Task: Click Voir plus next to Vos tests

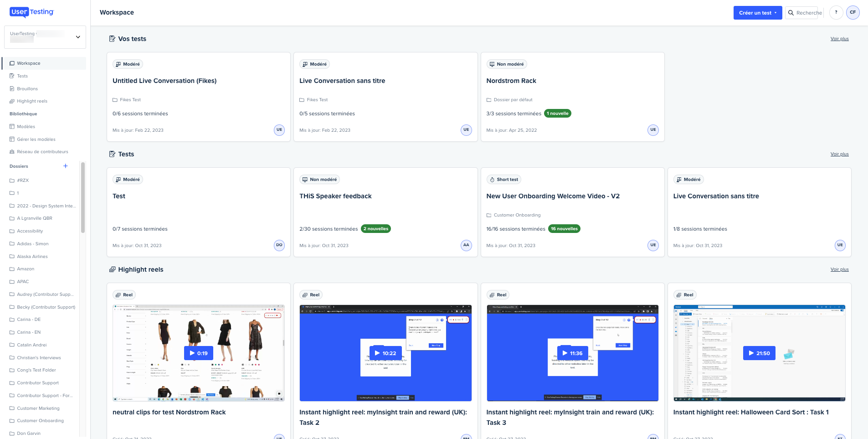Action: click(839, 38)
